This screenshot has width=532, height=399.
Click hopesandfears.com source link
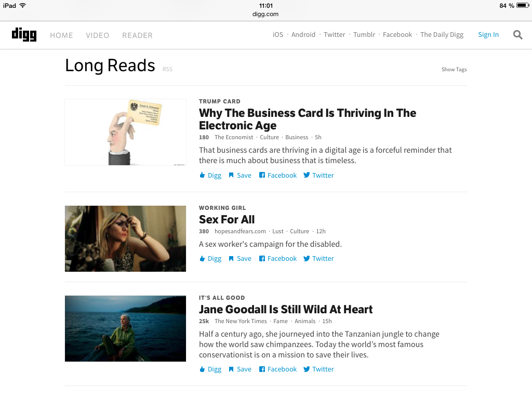(240, 231)
